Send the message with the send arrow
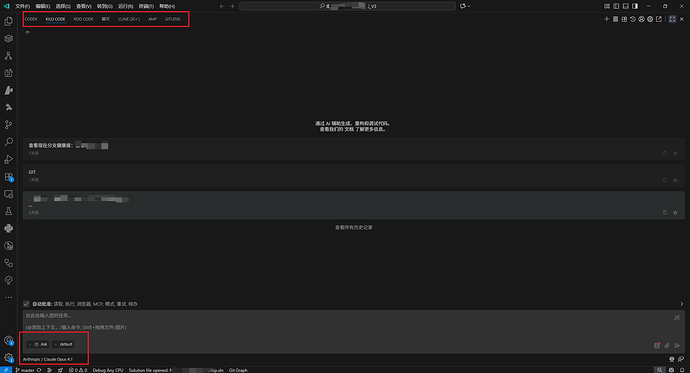 [x=677, y=346]
